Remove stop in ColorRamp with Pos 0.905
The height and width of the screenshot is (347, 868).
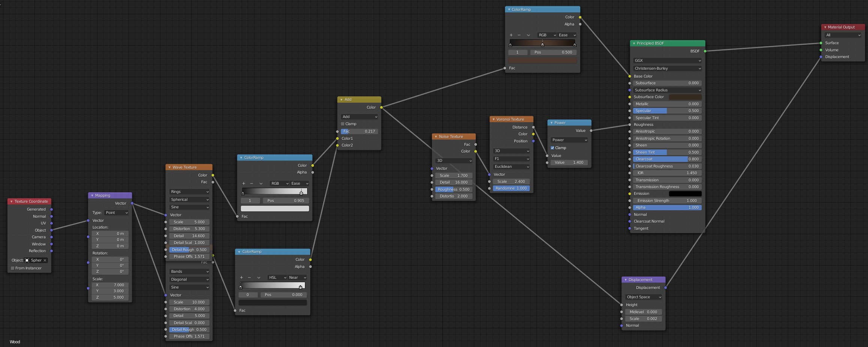(x=251, y=183)
